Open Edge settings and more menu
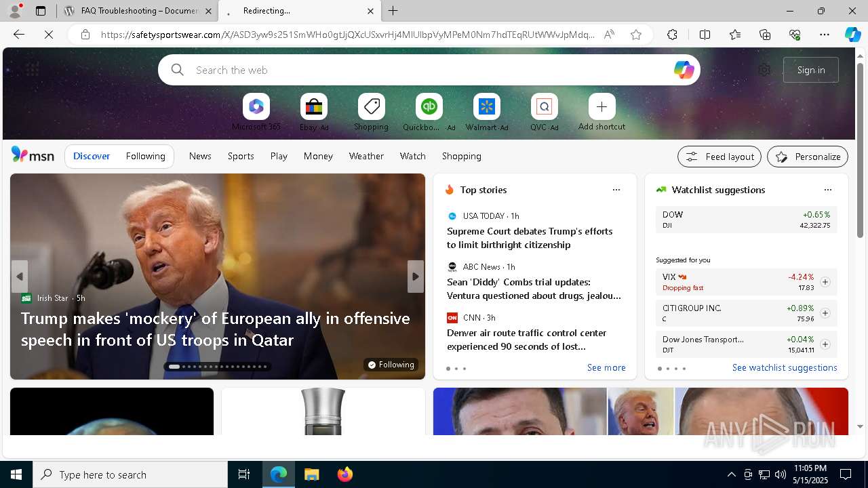868x488 pixels. pos(825,35)
